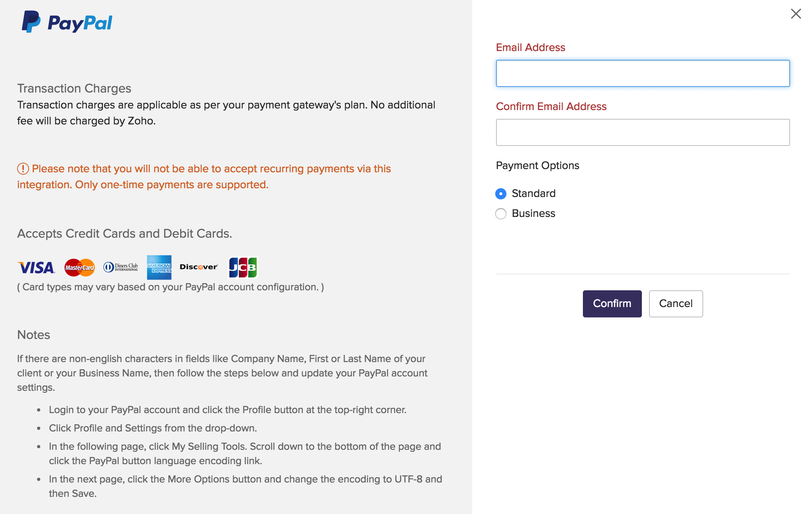
Task: Click the Confirm button
Action: [612, 303]
